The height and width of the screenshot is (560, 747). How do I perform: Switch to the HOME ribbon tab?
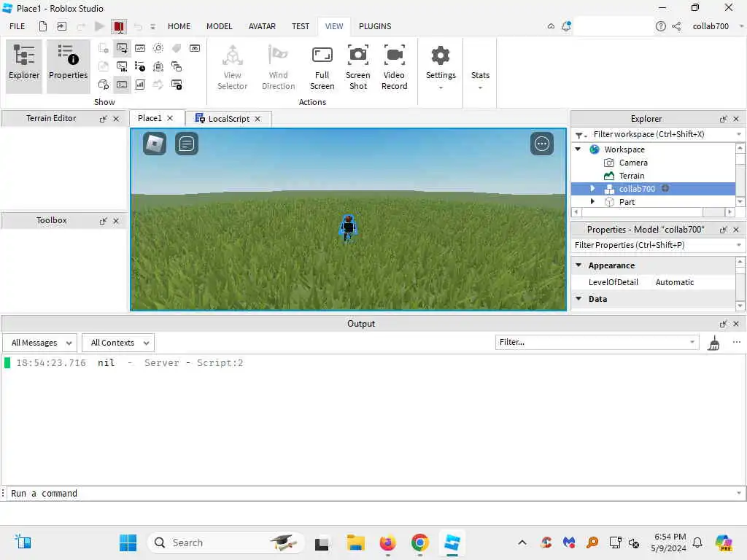(179, 26)
